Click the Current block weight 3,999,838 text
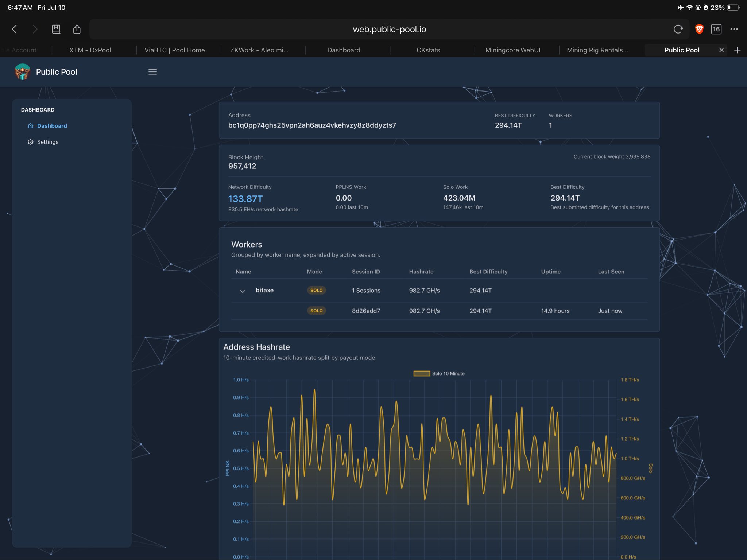Screen dimensions: 747x560 612,156
